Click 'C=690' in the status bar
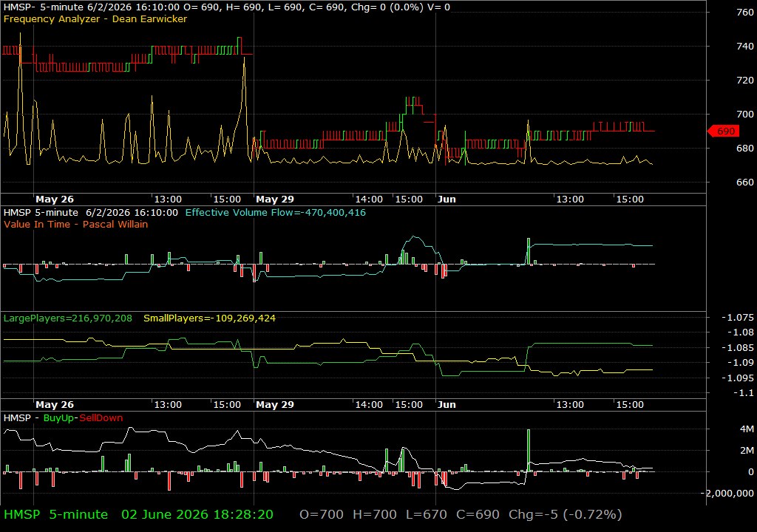The height and width of the screenshot is (532, 757). (x=478, y=514)
